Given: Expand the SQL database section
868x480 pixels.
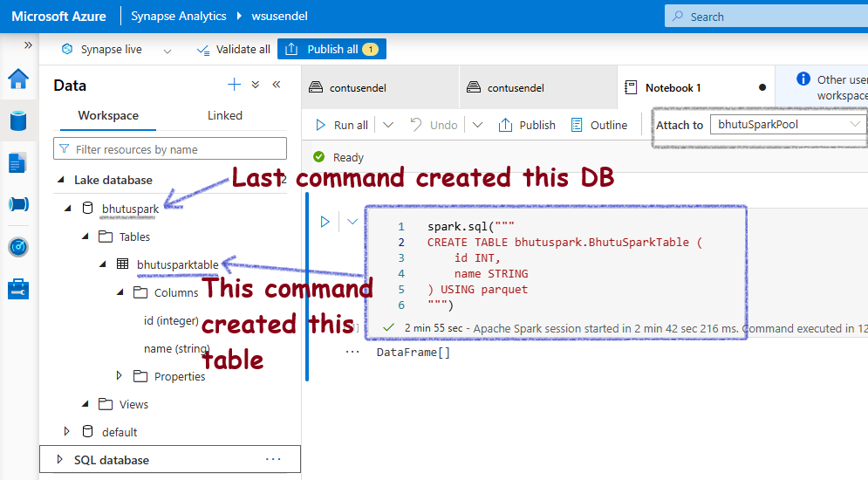Looking at the screenshot, I should 60,460.
